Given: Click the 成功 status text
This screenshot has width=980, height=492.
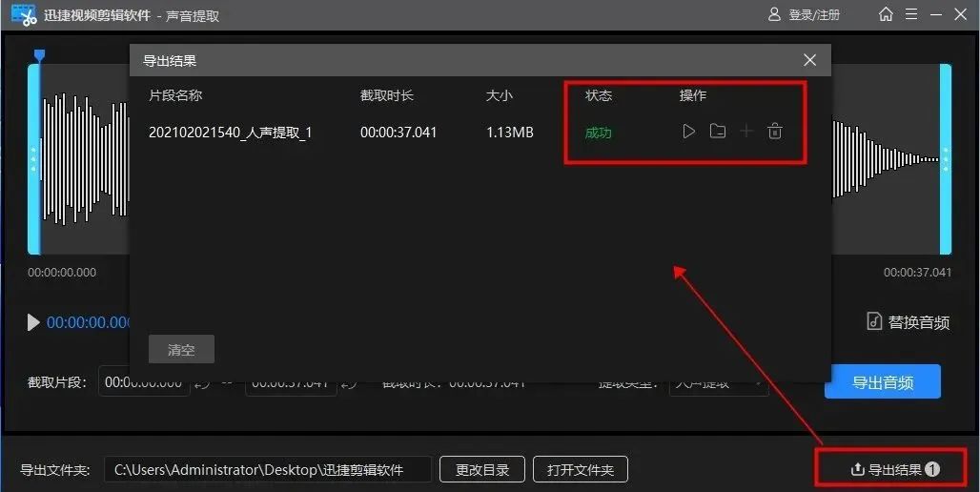Looking at the screenshot, I should 598,133.
